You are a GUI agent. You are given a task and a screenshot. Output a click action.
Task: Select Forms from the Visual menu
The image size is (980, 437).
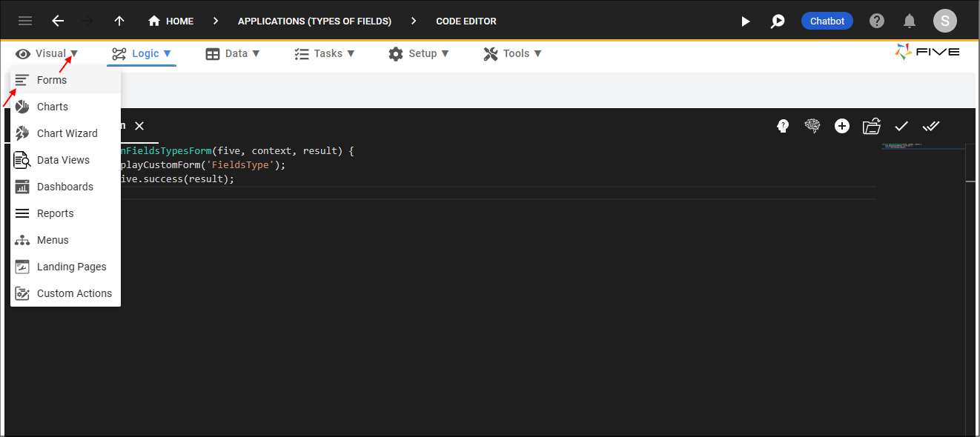click(52, 80)
